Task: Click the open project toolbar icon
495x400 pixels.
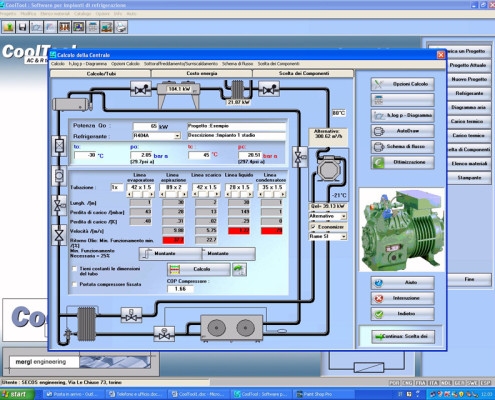Action: [x=9, y=27]
